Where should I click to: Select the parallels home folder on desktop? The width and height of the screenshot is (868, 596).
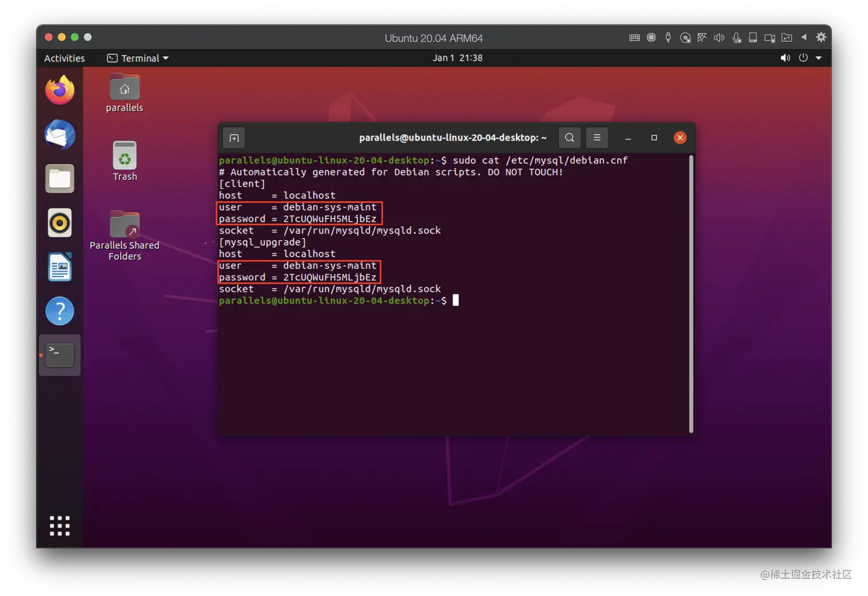click(125, 94)
